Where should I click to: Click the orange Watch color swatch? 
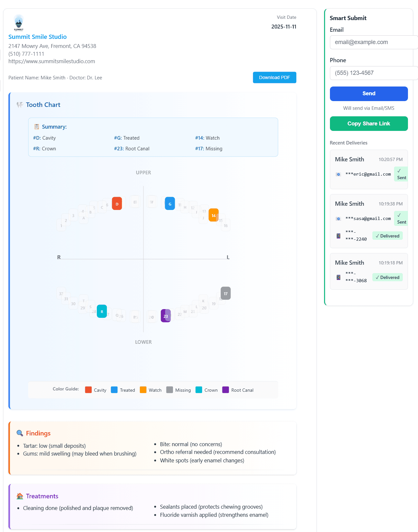click(x=143, y=390)
